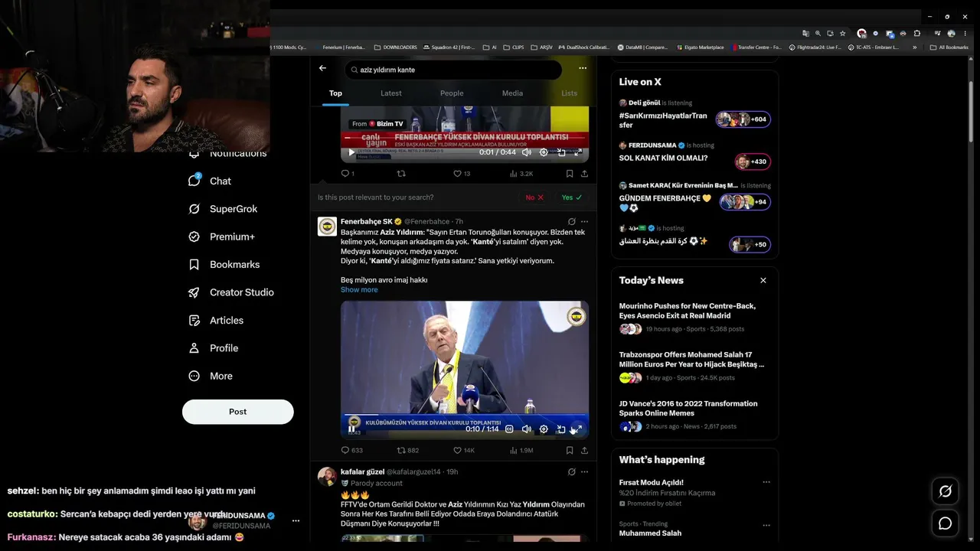Open Profile in the sidebar
Screen dimensions: 980x551
[x=214, y=348]
